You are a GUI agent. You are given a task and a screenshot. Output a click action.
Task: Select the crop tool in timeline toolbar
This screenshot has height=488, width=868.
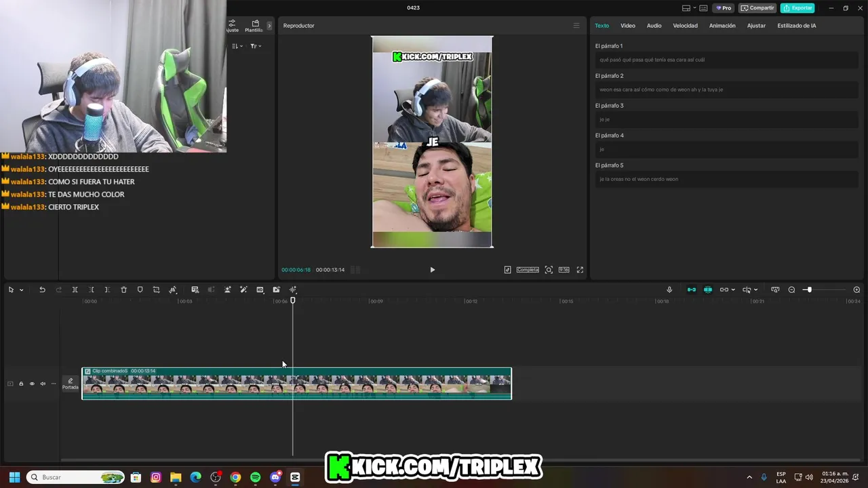[x=156, y=289]
